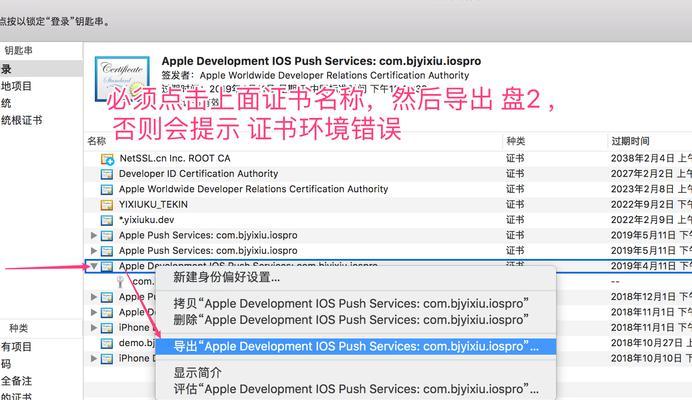
Task: Click the certificate icon in the 2018年10月10日 iPhone row
Action: click(106, 358)
